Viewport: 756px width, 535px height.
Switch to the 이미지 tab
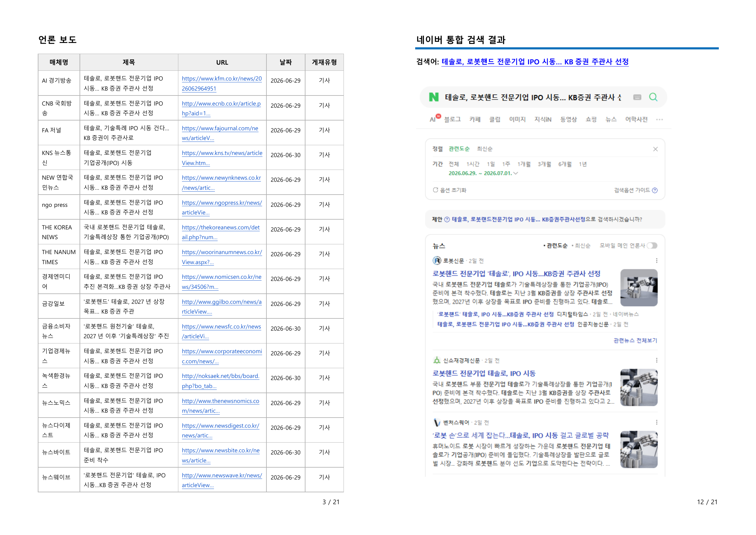pyautogui.click(x=517, y=120)
